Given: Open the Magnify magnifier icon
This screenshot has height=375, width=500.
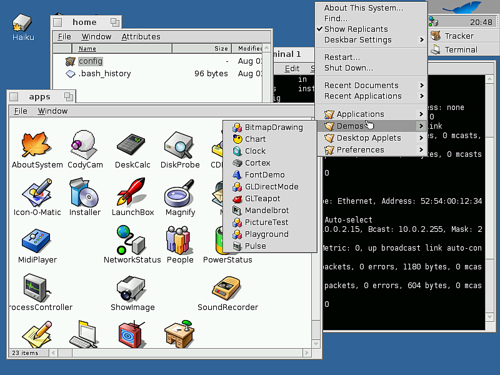Looking at the screenshot, I should 179,193.
